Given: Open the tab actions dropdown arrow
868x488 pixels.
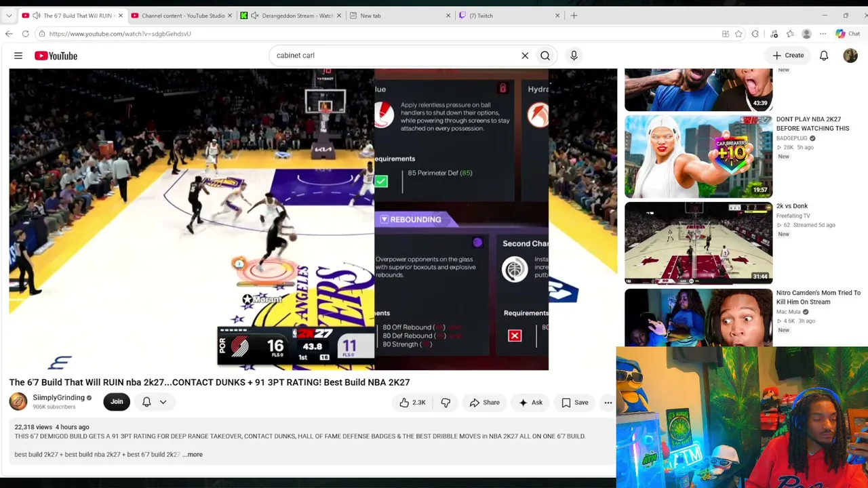Looking at the screenshot, I should [x=8, y=16].
